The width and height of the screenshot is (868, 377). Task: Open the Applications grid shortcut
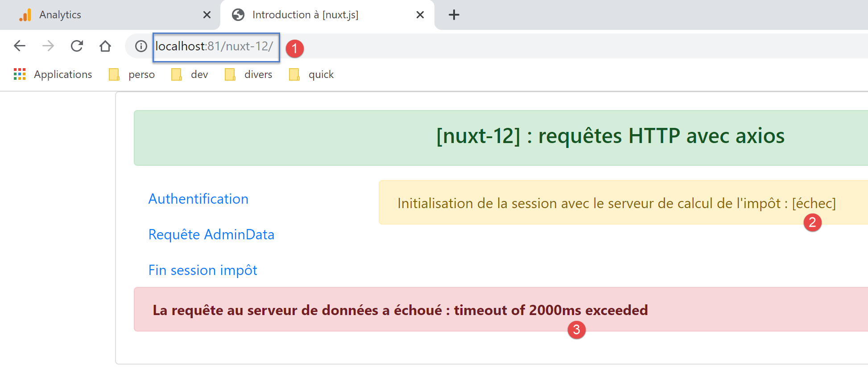tap(53, 74)
